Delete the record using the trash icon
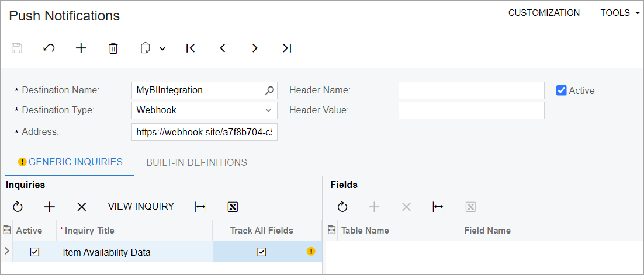Viewport: 644px width, 275px height. (x=113, y=48)
